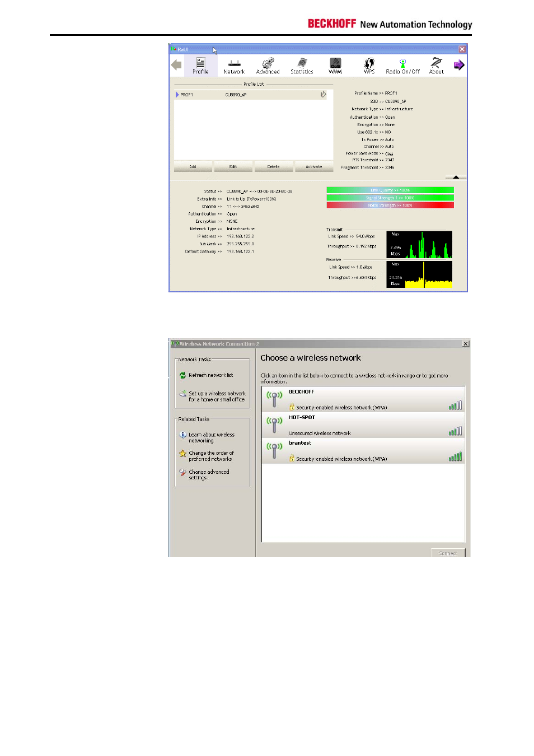Screen dimensions: 534x756
Task: Click the HOT-SPOT signal strength bars
Action: point(455,431)
